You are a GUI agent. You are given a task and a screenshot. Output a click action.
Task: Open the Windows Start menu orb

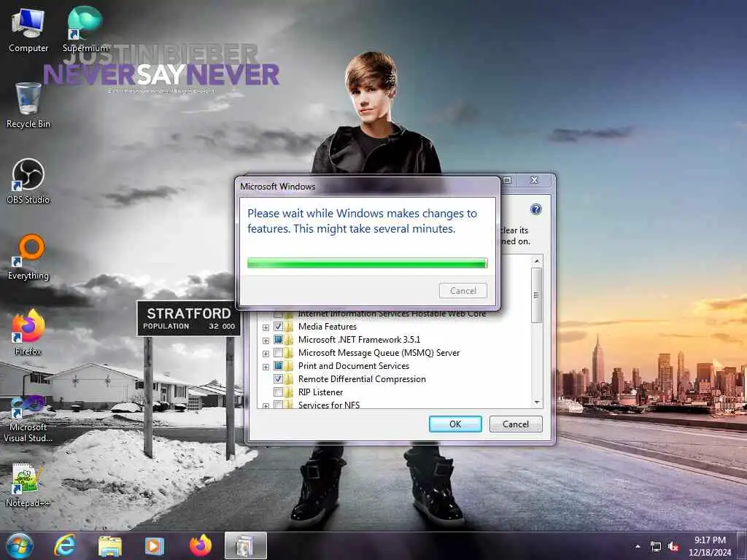19,545
